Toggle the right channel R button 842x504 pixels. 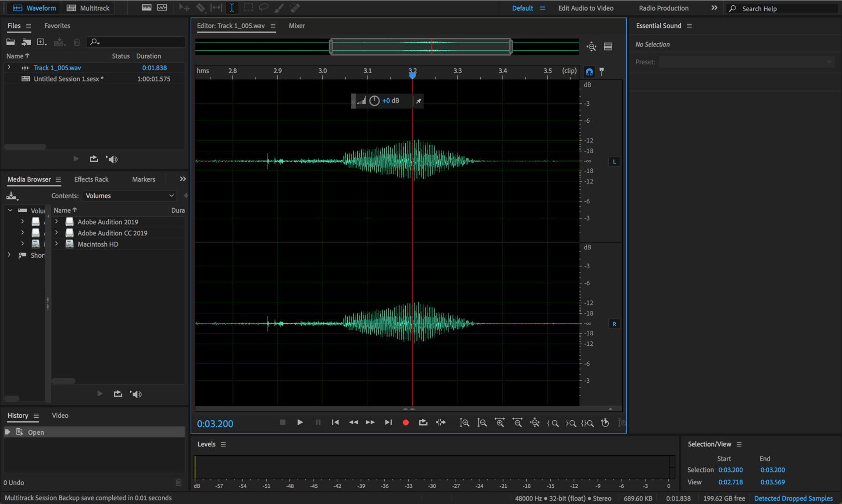pos(614,324)
